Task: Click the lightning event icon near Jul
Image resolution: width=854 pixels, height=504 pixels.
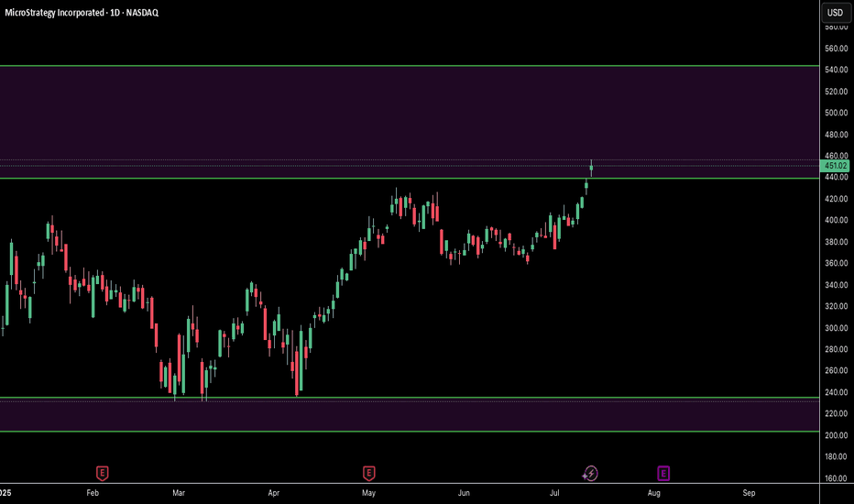Action: click(590, 474)
